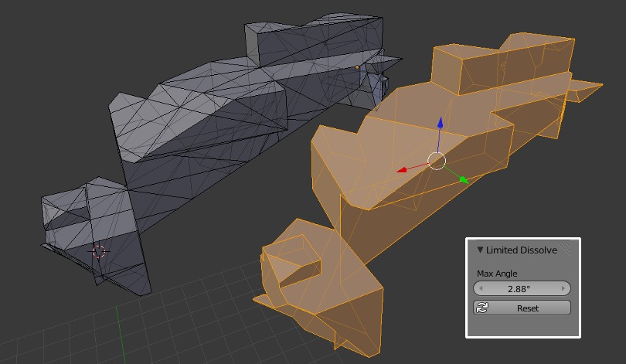Click the reset cycle icon
626x364 pixels.
482,308
